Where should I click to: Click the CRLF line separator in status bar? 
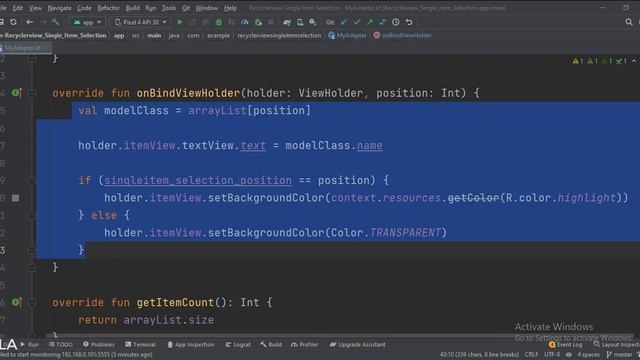(531, 354)
